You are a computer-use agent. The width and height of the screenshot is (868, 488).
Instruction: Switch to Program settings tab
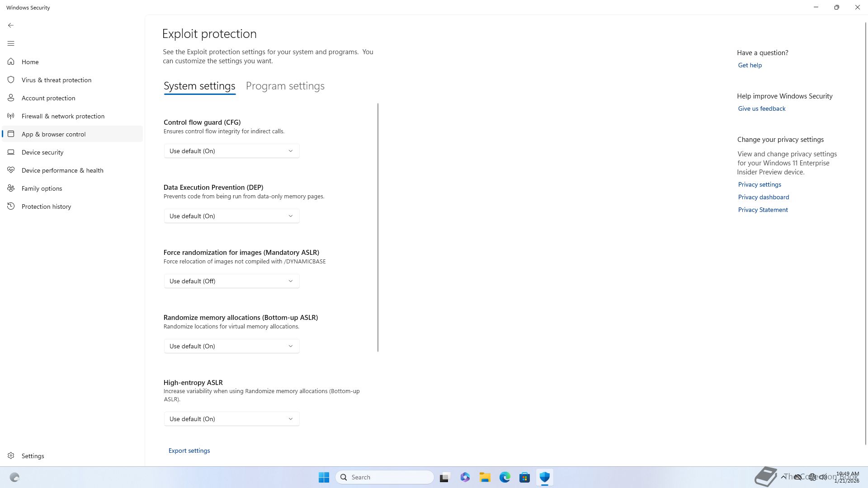[285, 86]
